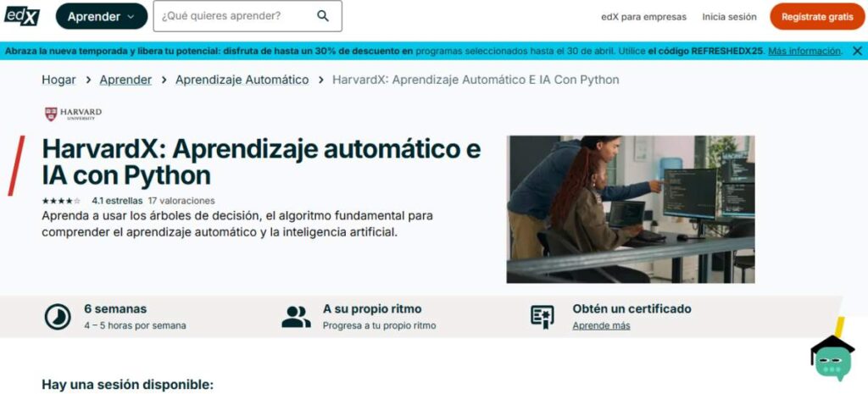Click the Harvard University logo
The height and width of the screenshot is (394, 868).
pos(73,114)
